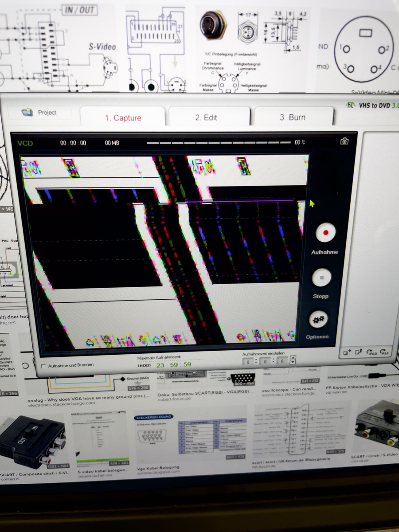
Task: Click the capture progress bar
Action: point(219,143)
